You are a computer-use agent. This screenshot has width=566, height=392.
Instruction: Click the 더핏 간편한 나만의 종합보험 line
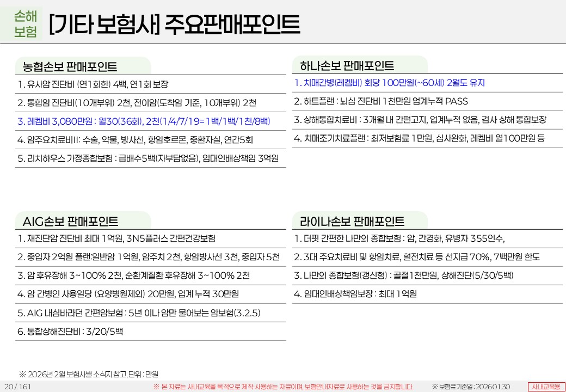tap(400, 238)
